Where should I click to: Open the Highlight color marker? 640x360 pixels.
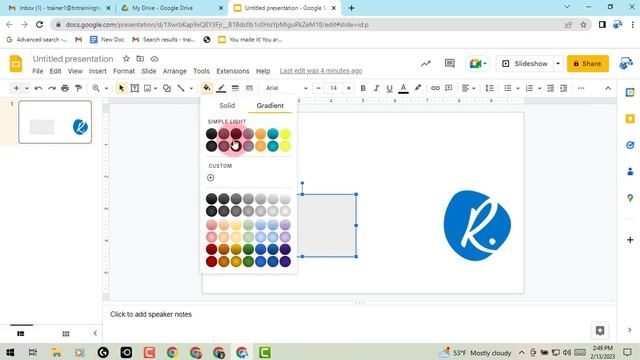[x=418, y=88]
